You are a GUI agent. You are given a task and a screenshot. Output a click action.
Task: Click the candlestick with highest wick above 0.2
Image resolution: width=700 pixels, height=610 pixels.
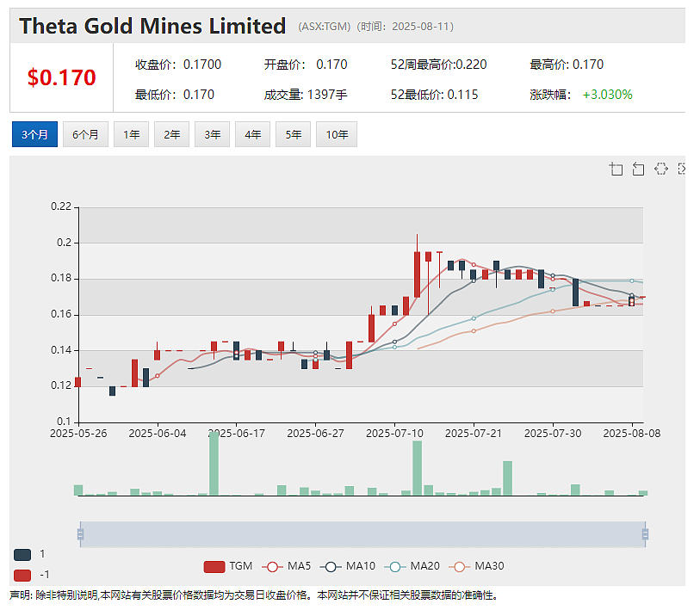point(417,274)
